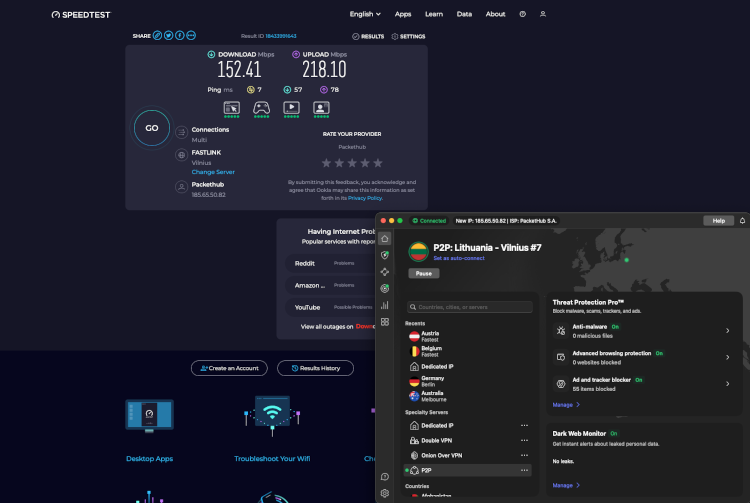Open the About menu on Speedtest
750x503 pixels.
tap(495, 14)
